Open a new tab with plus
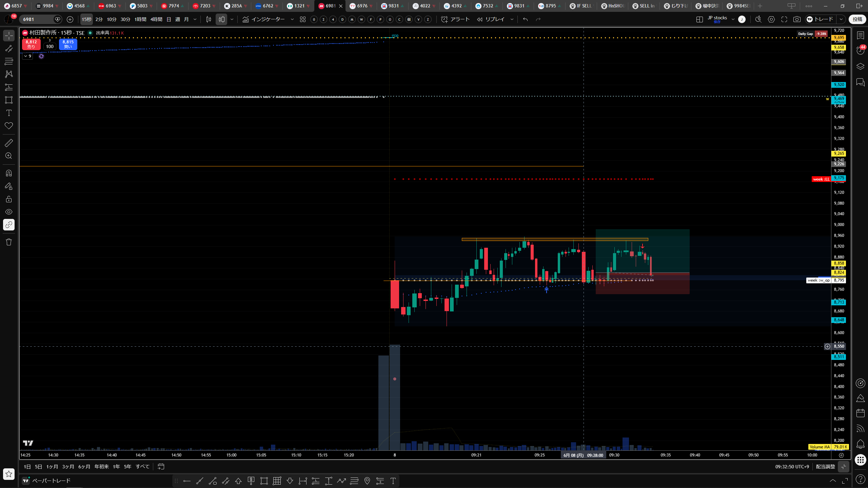868x488 pixels. click(x=760, y=6)
